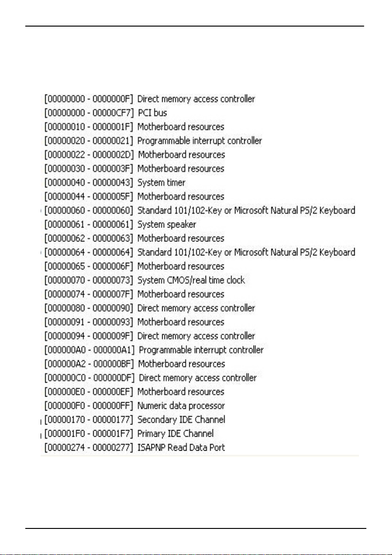Click the System timer entry

tap(115, 183)
